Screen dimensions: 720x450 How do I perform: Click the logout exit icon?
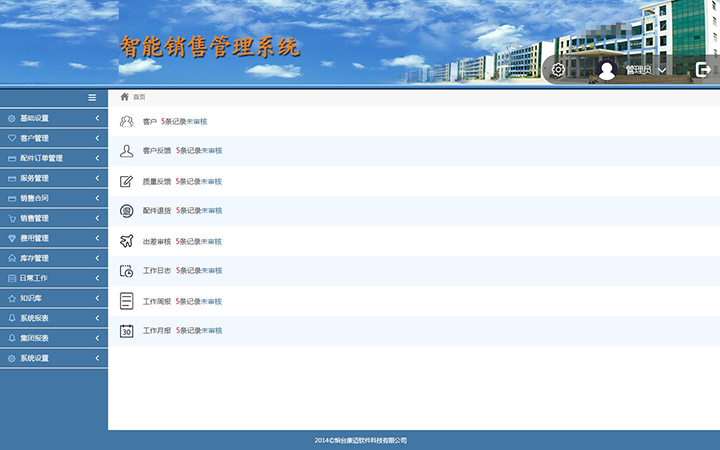[703, 70]
